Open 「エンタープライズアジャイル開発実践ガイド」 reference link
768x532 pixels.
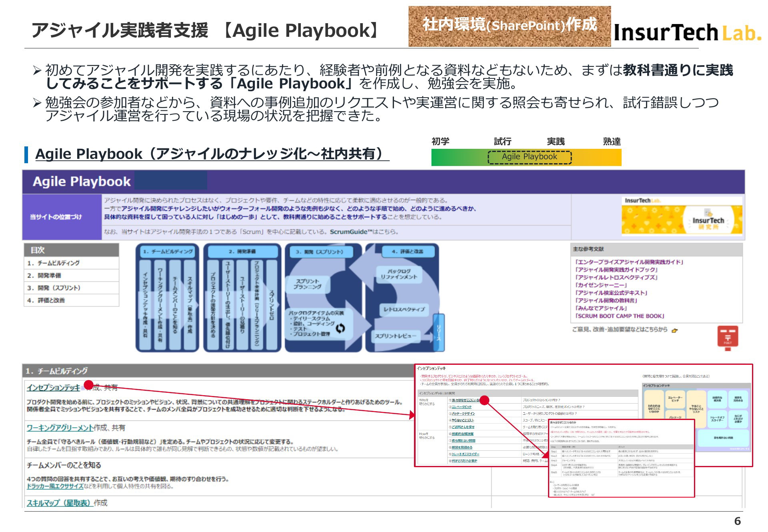(629, 262)
